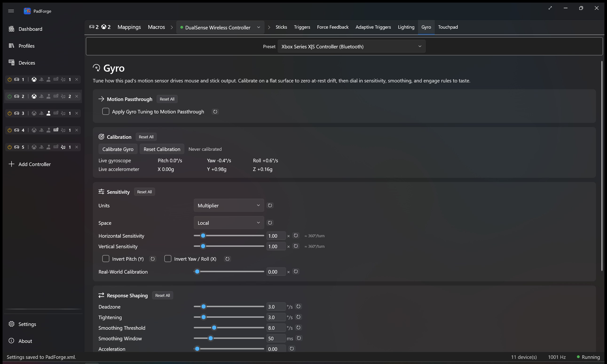
Task: Reset the Units setting to default
Action: pos(270,205)
